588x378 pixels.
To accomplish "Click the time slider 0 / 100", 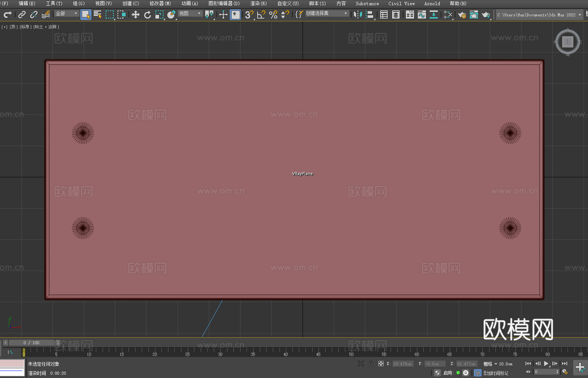I will (32, 343).
